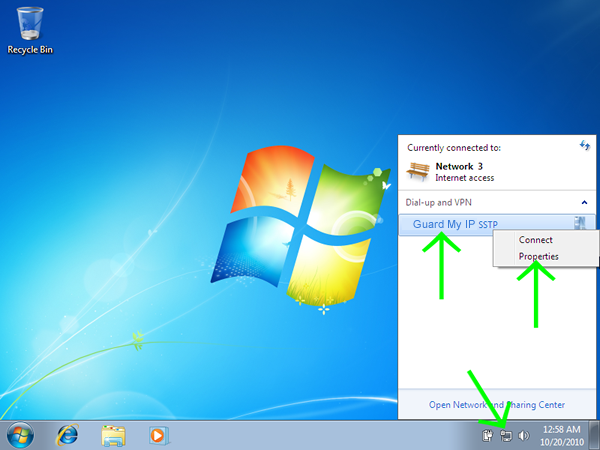
Task: Click the Network 3 bench icon
Action: [x=418, y=171]
